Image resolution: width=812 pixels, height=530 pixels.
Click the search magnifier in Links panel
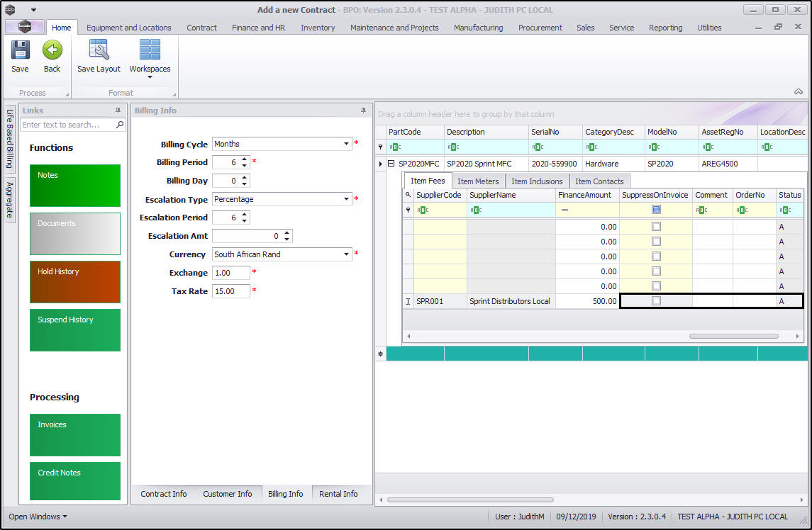120,125
